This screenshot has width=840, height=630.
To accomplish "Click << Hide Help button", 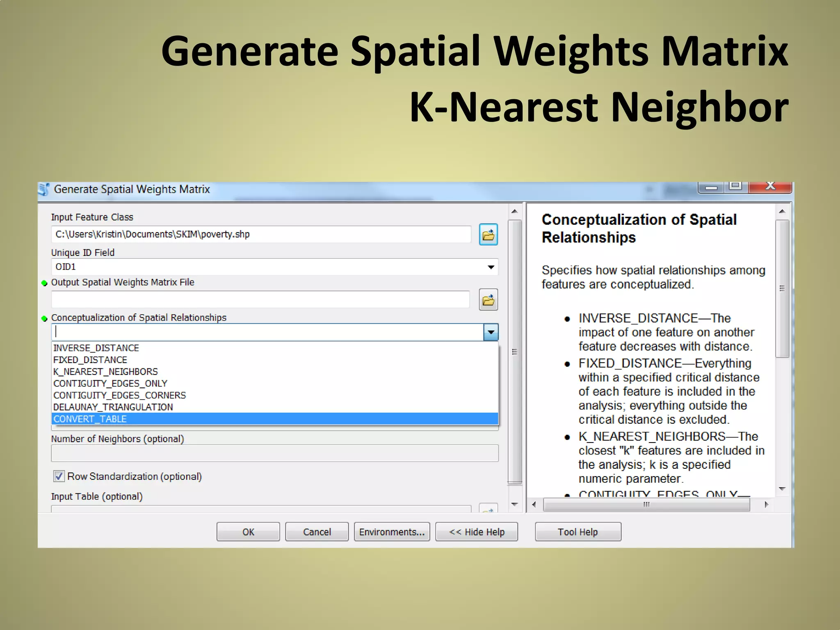I will click(x=477, y=532).
